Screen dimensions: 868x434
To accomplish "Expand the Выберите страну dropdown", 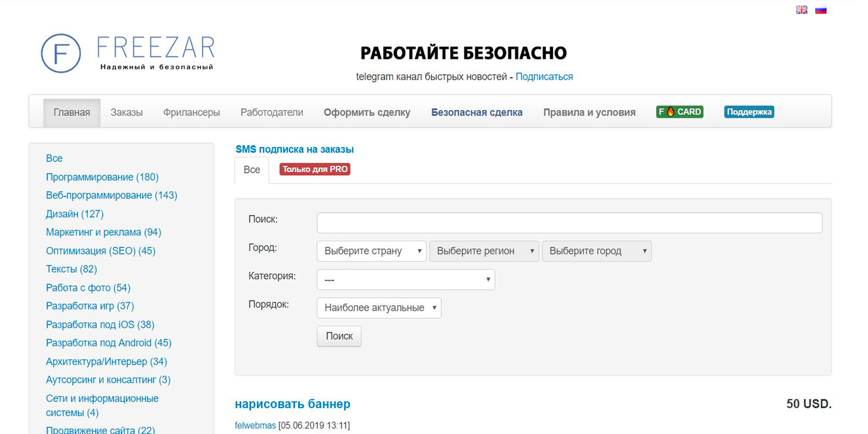I will coord(372,251).
